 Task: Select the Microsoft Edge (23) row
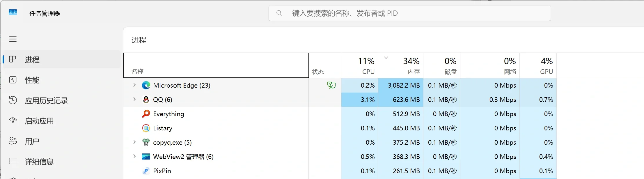pyautogui.click(x=340, y=85)
